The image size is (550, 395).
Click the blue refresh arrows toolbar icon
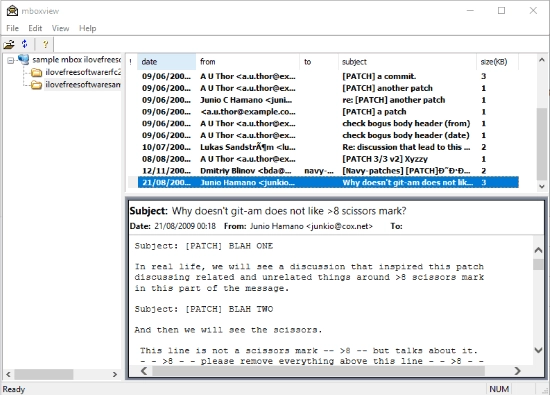[x=24, y=44]
